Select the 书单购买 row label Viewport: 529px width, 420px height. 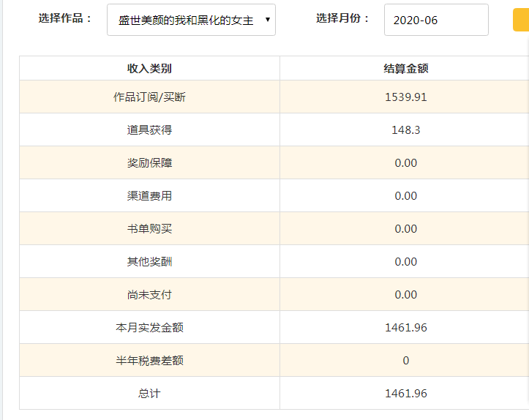tap(149, 229)
